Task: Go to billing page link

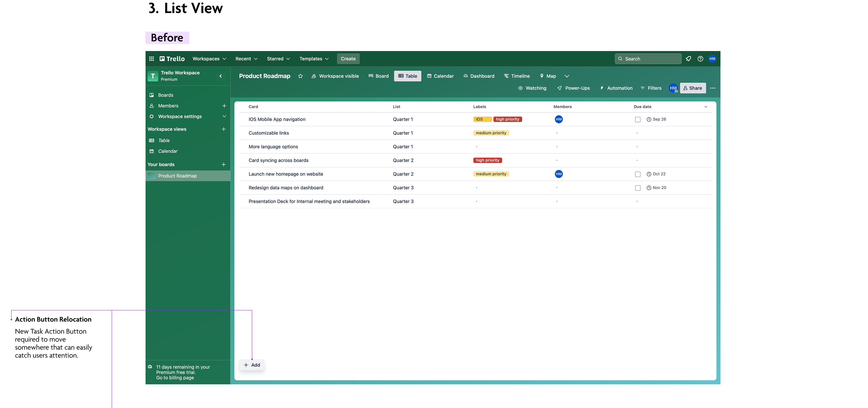Action: [x=175, y=378]
